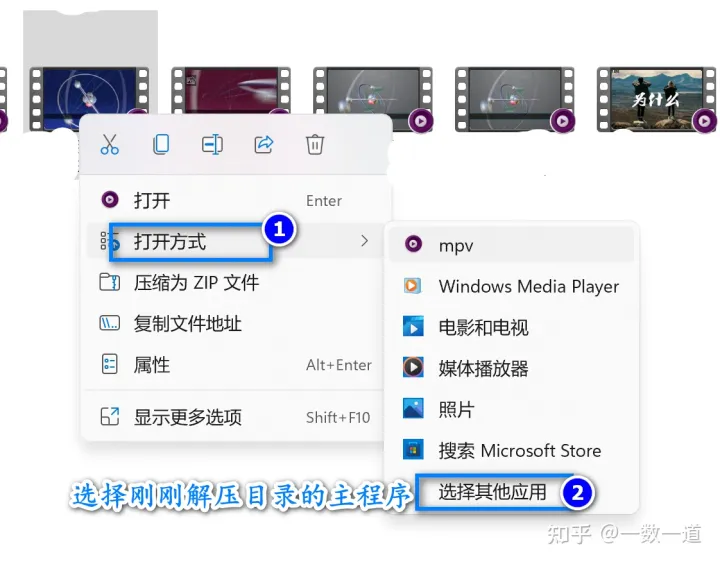Image resolution: width=720 pixels, height=564 pixels.
Task: Click the Copy icon in context menu
Action: [161, 144]
